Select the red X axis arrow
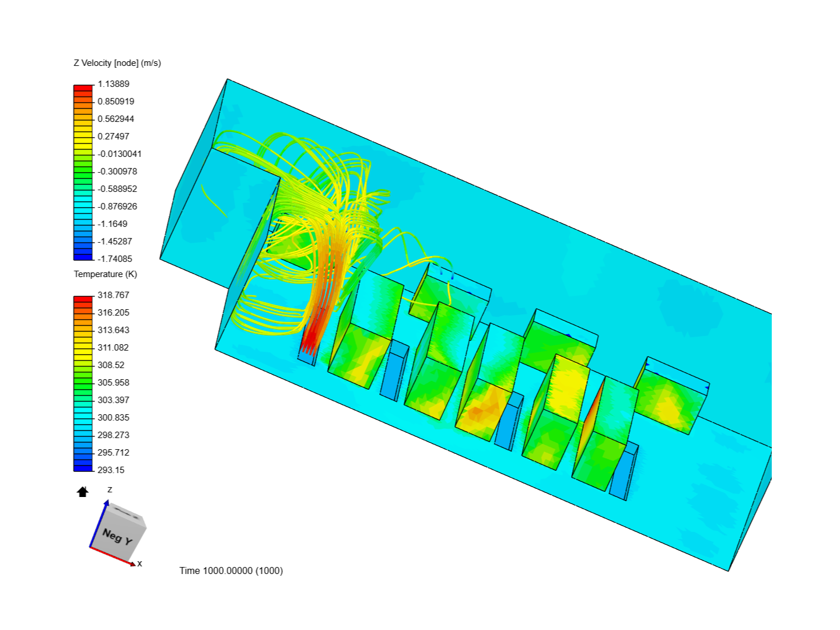840x630 pixels. pos(113,556)
